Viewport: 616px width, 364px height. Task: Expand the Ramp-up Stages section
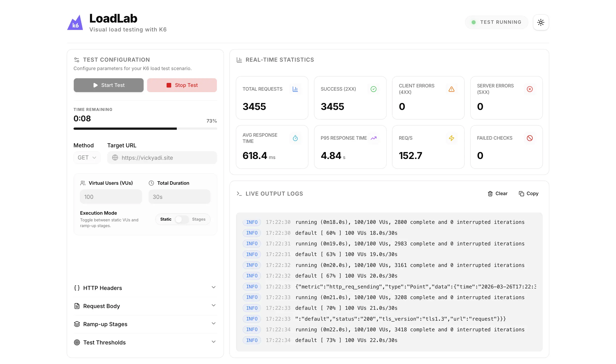point(145,324)
